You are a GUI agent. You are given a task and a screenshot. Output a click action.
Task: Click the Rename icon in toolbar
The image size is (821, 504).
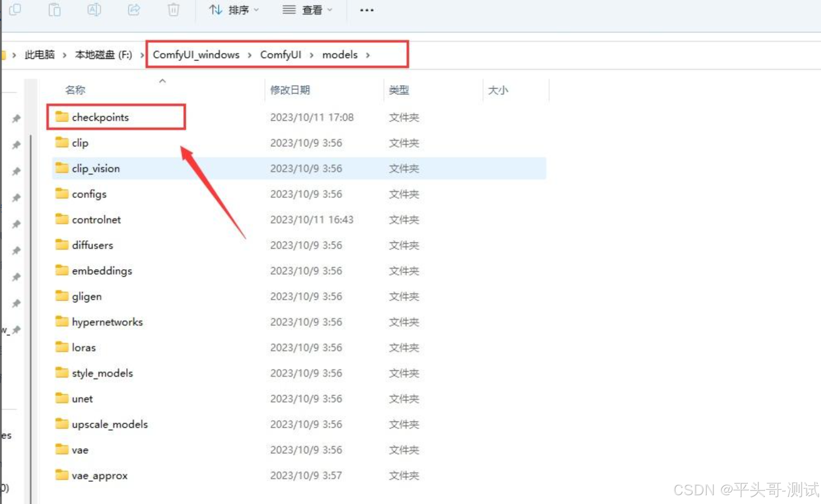pos(94,10)
